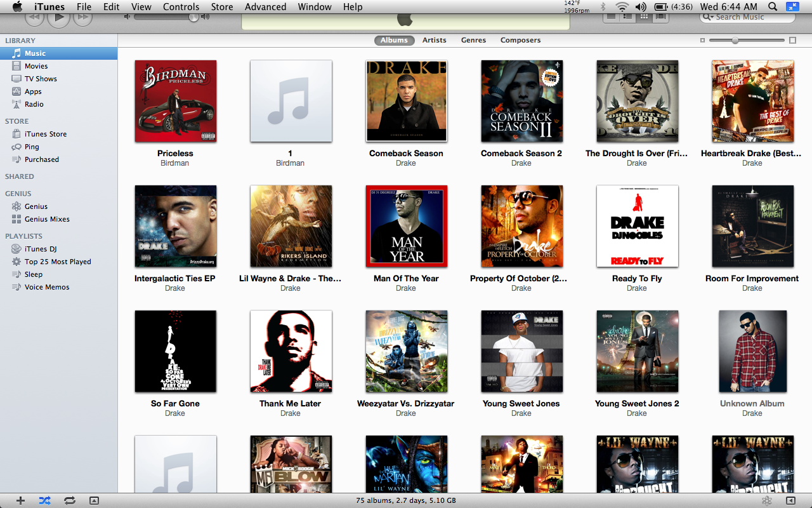Select the Young Sweet Jones 2 album
Viewport: 812px width, 508px height.
click(638, 351)
